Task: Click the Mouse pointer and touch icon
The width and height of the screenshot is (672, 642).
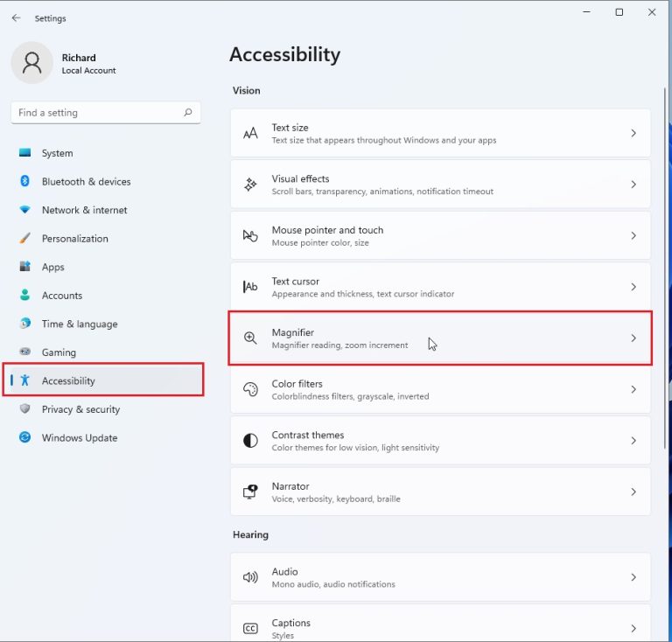Action: click(x=250, y=235)
